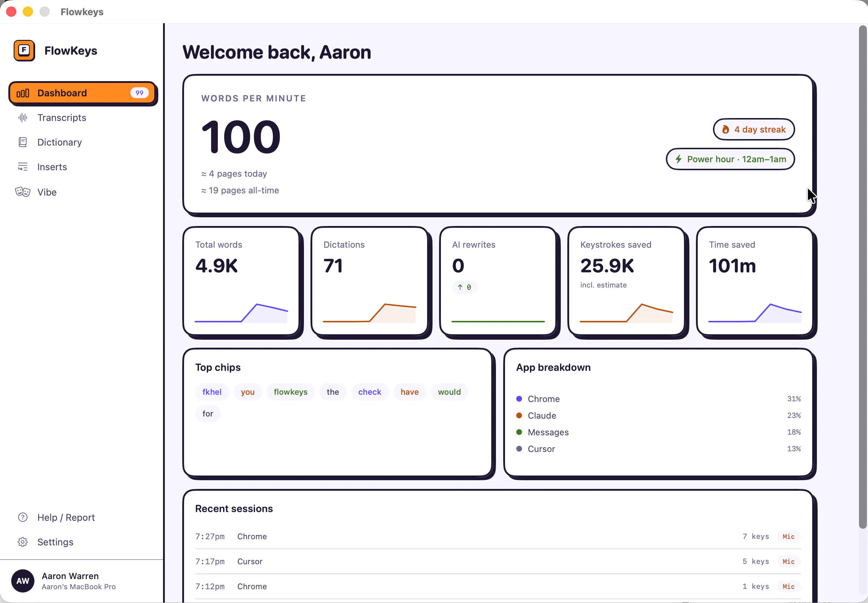Click the flame icon in streak badge
Viewport: 868px width, 603px height.
725,129
